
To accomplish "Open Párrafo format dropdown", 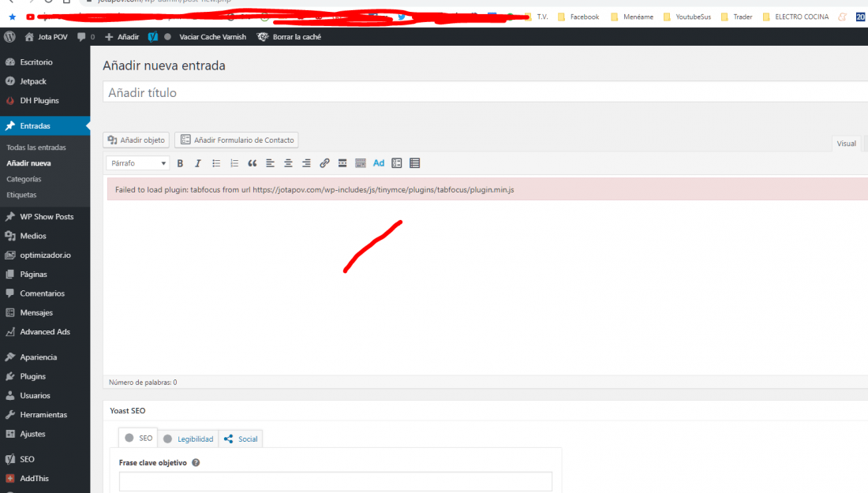I will tap(137, 163).
